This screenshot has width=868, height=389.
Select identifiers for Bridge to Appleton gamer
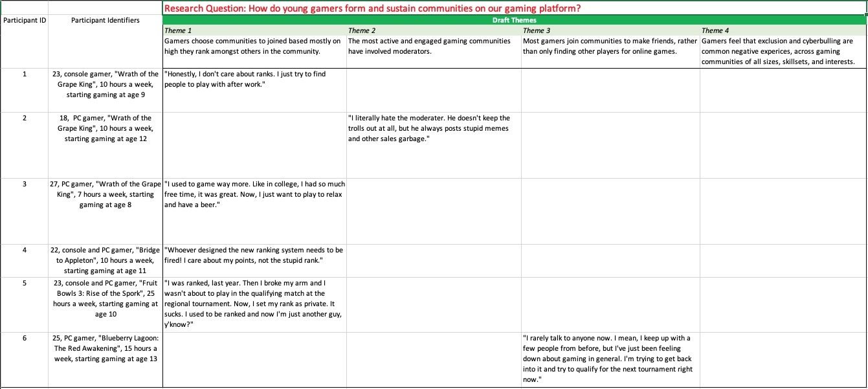pyautogui.click(x=106, y=261)
